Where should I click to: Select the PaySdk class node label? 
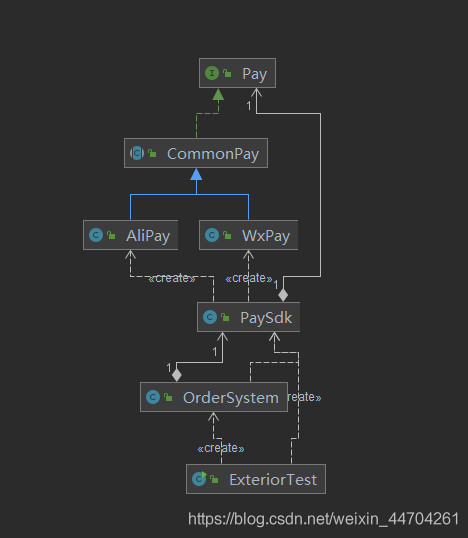point(266,318)
